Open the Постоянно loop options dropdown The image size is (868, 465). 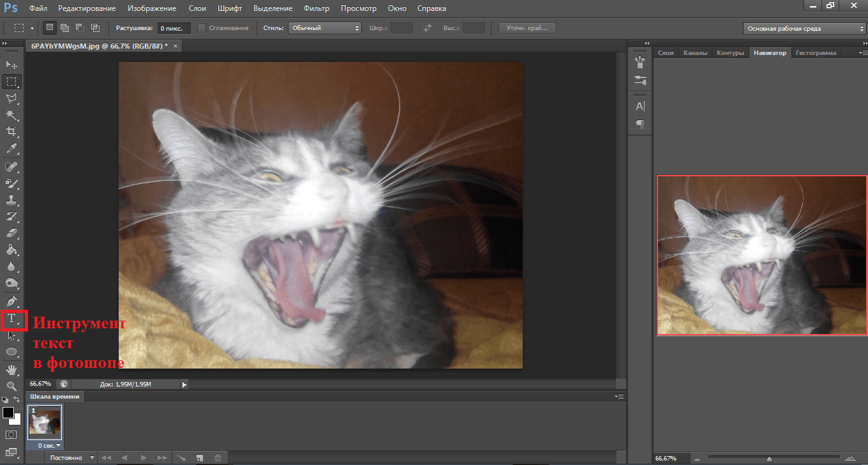pyautogui.click(x=70, y=457)
